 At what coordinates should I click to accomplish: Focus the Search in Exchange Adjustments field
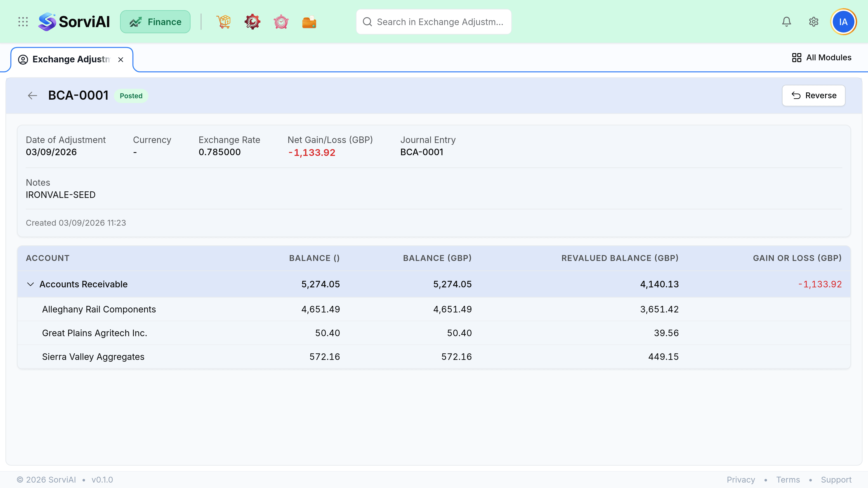[x=434, y=22]
